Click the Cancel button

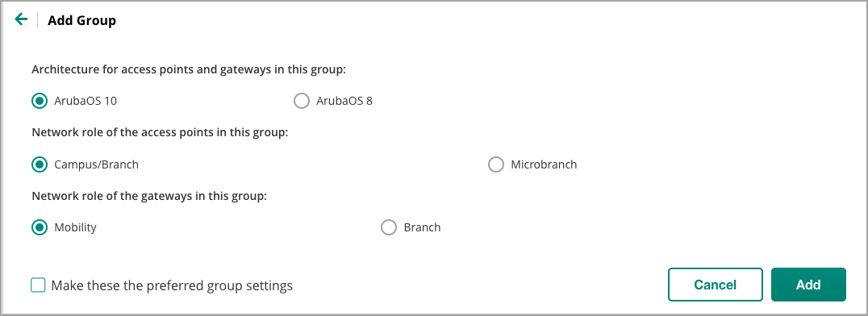coord(716,285)
